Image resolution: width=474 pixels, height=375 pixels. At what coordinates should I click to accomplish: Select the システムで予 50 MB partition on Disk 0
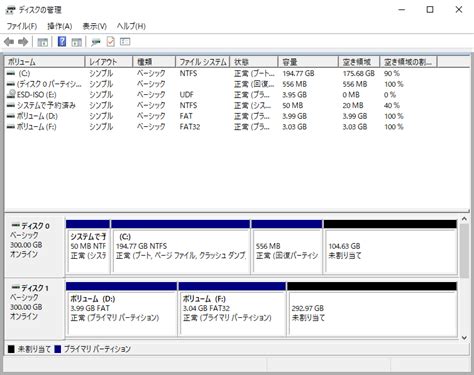[x=88, y=247]
